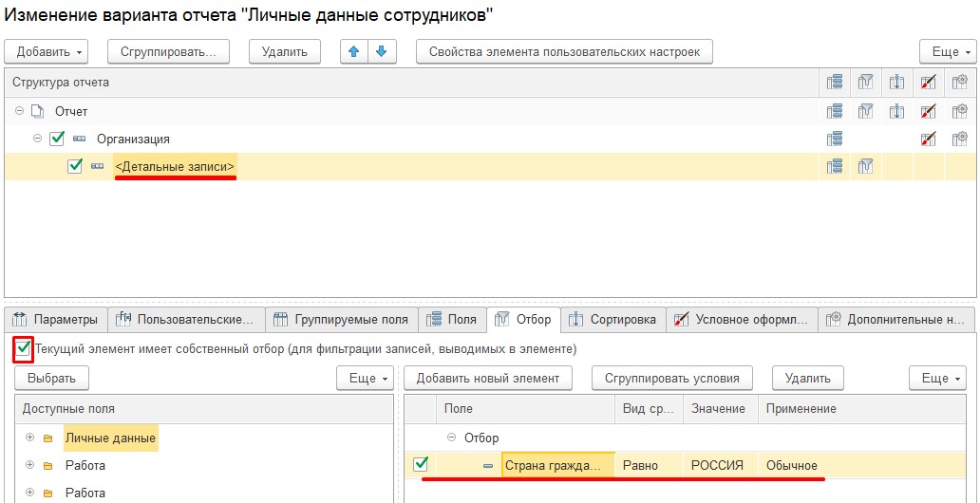Move selected element up with blue arrow
The image size is (980, 503).
click(354, 51)
